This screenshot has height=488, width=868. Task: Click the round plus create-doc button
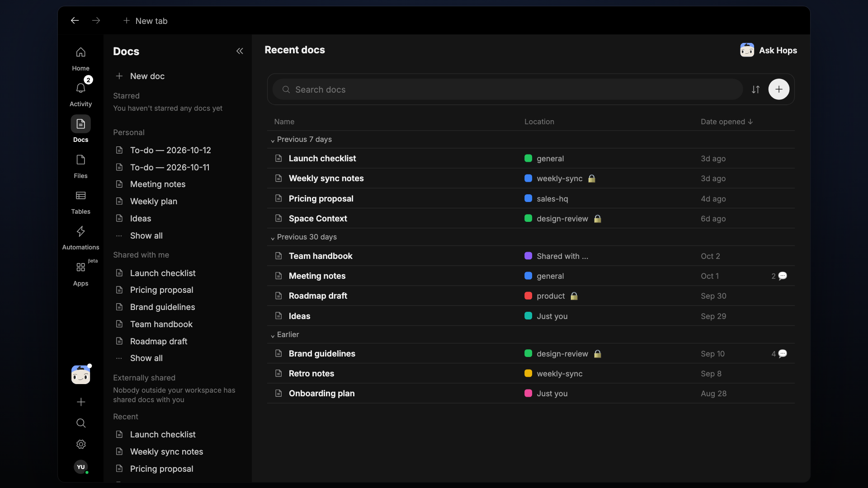click(x=778, y=89)
